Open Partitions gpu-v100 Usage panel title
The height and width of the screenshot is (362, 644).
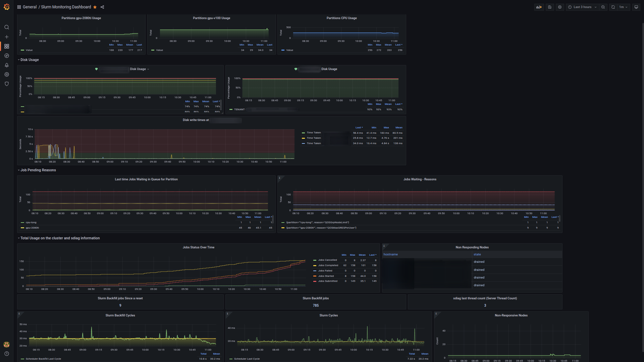pyautogui.click(x=211, y=18)
